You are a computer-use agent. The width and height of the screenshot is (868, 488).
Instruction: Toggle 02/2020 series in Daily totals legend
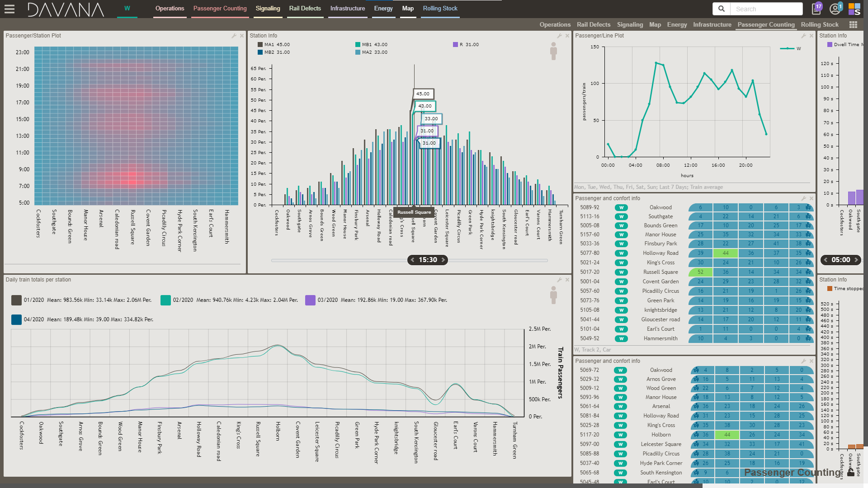click(x=165, y=300)
